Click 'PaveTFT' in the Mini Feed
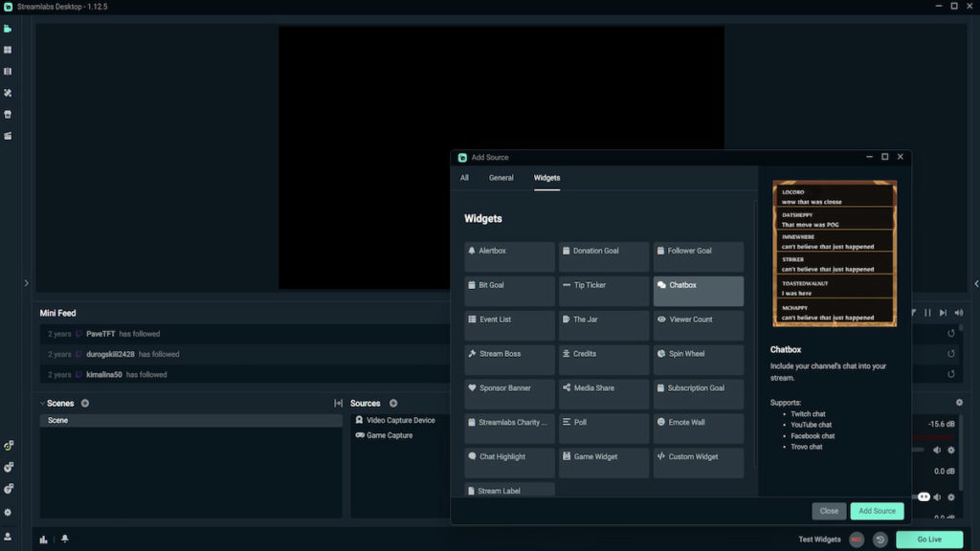This screenshot has width=980, height=551. pyautogui.click(x=100, y=334)
